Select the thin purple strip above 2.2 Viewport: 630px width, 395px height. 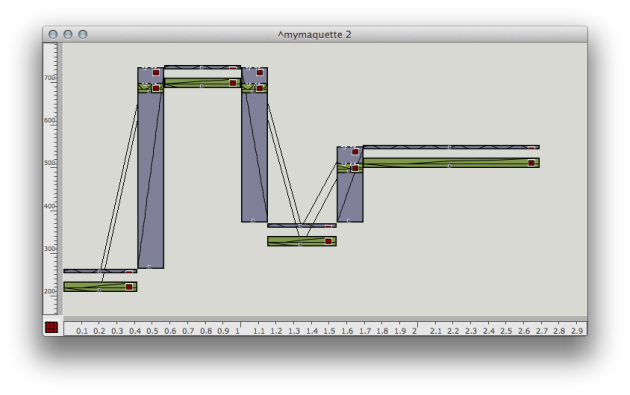[451, 147]
